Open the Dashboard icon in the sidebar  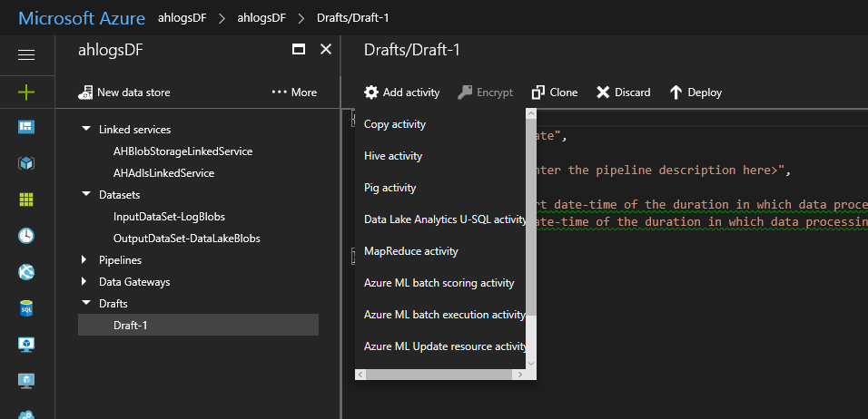(x=26, y=127)
